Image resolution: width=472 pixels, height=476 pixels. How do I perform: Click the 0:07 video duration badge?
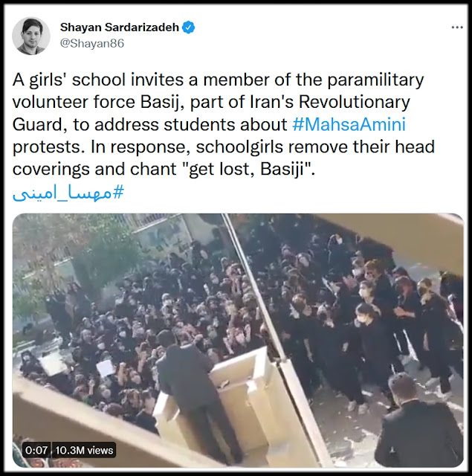(36, 450)
